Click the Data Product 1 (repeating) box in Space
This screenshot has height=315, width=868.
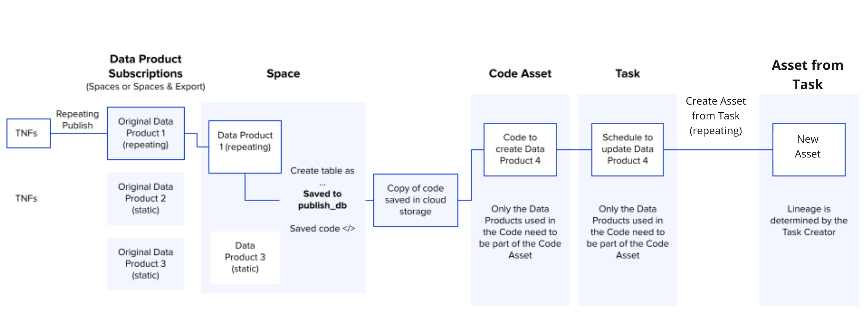click(x=245, y=146)
